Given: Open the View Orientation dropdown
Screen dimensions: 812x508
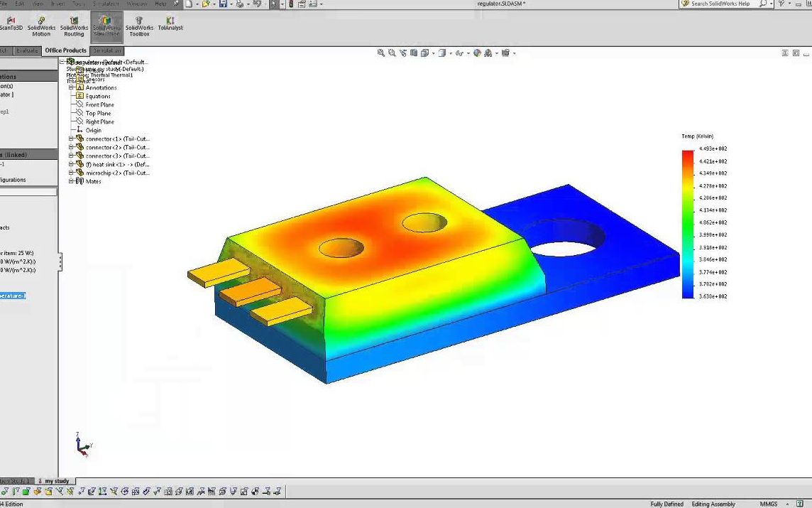Looking at the screenshot, I should (432, 53).
